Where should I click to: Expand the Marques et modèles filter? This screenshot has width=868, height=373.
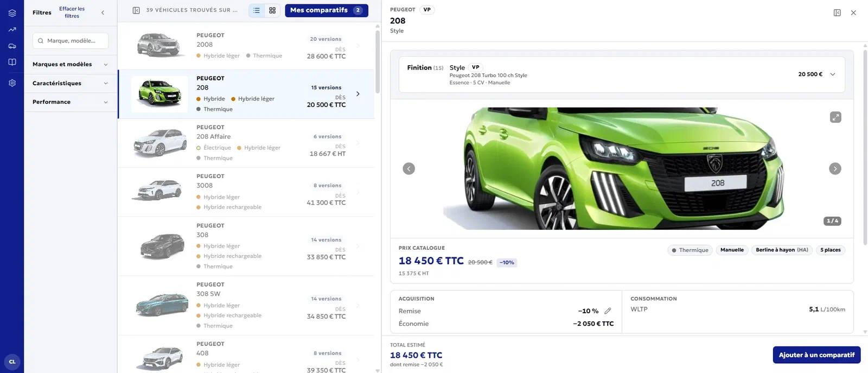71,64
